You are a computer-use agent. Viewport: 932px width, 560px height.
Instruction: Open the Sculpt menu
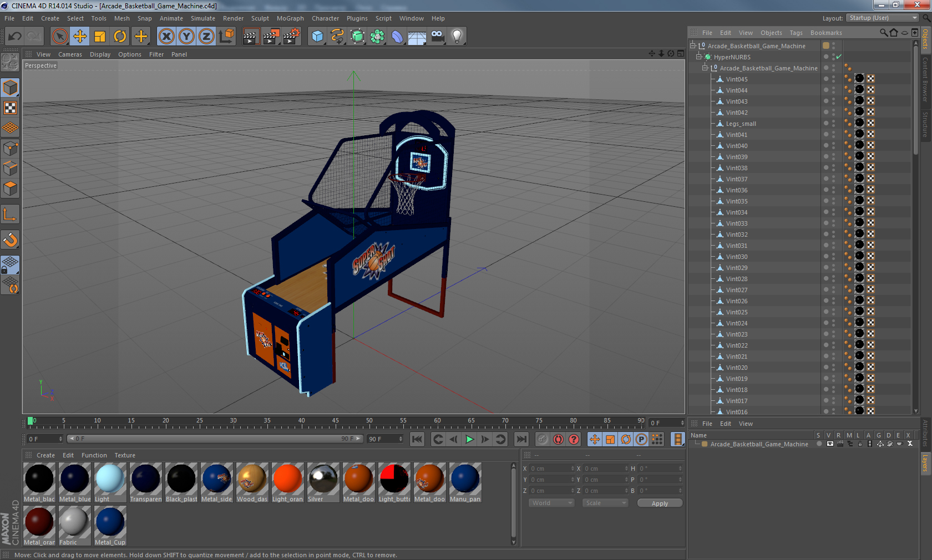260,18
